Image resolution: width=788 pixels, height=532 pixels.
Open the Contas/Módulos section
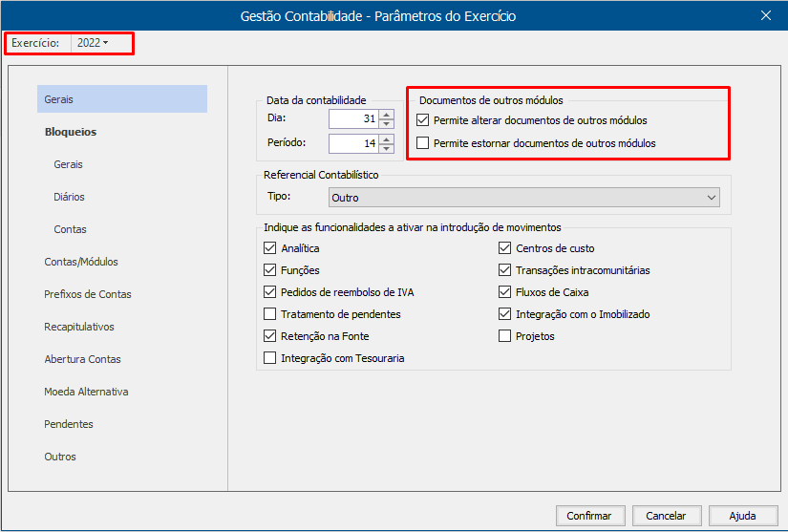point(81,262)
